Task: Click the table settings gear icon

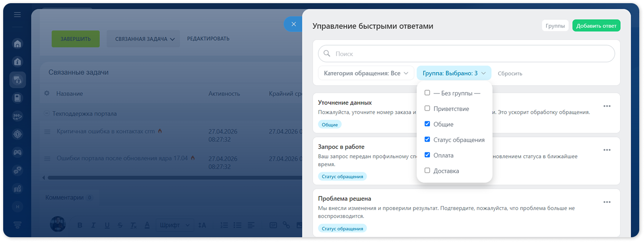Action: pyautogui.click(x=47, y=93)
